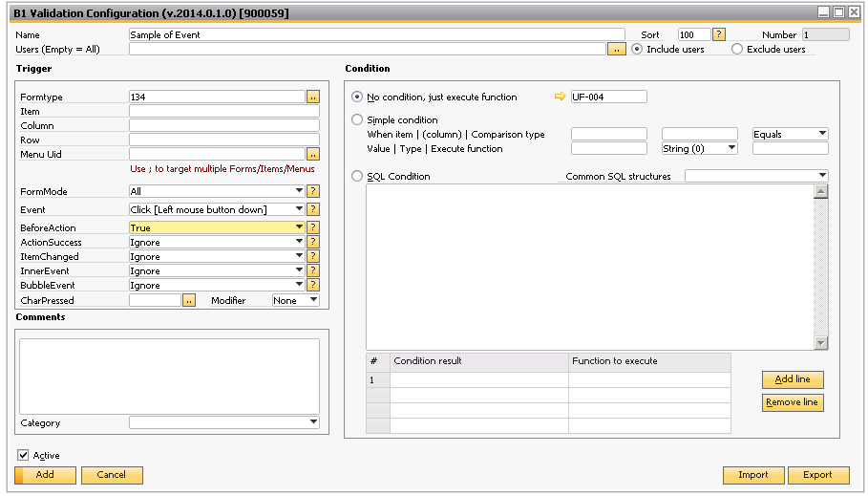Viewport: 868px width, 496px height.
Task: Open the Sort help question-mark icon
Action: [x=718, y=34]
